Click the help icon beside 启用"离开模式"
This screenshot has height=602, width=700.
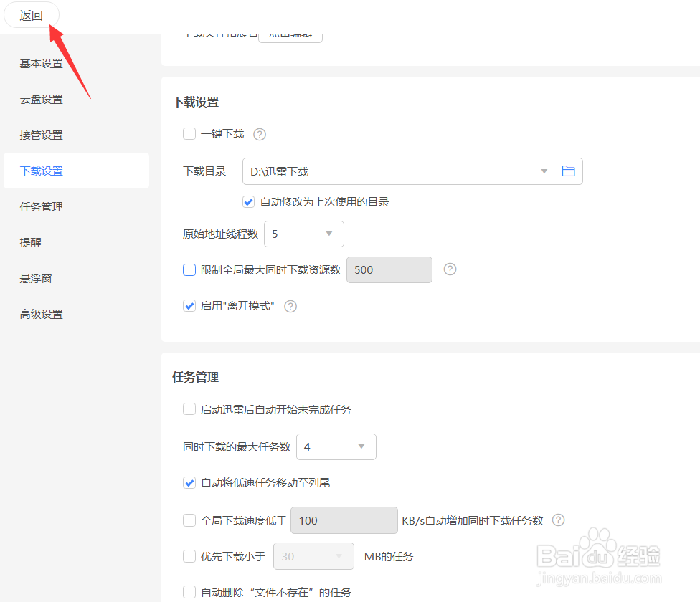290,306
